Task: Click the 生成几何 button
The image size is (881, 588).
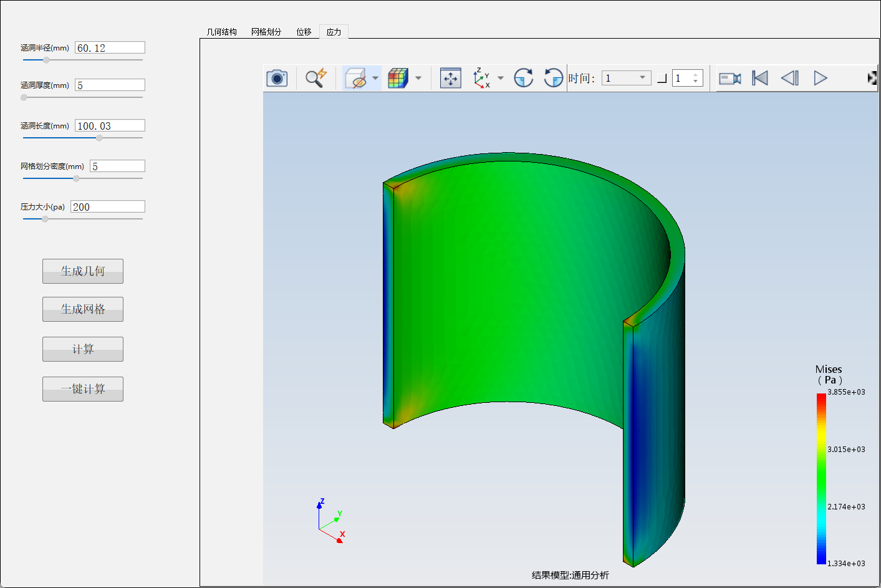Action: [83, 271]
